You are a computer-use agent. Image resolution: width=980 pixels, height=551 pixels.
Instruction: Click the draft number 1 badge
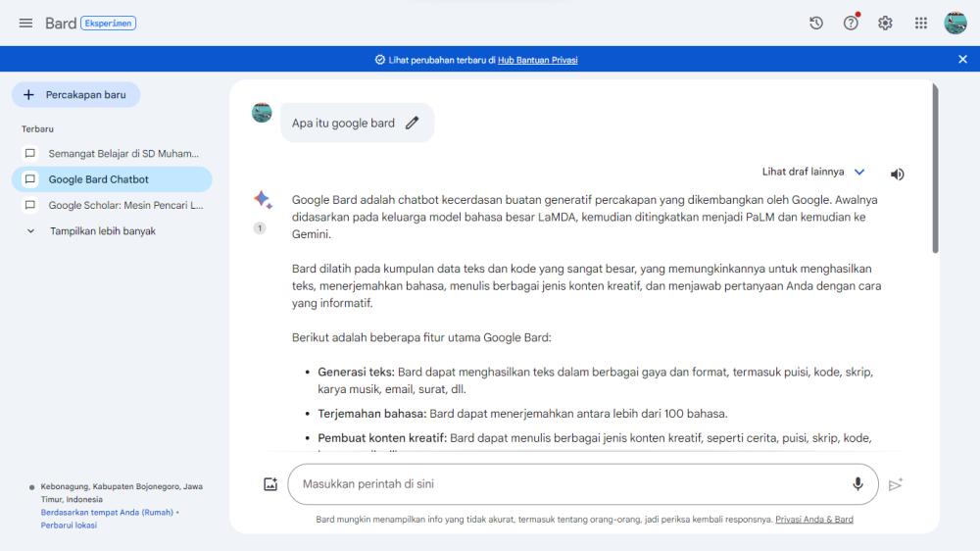(x=260, y=228)
